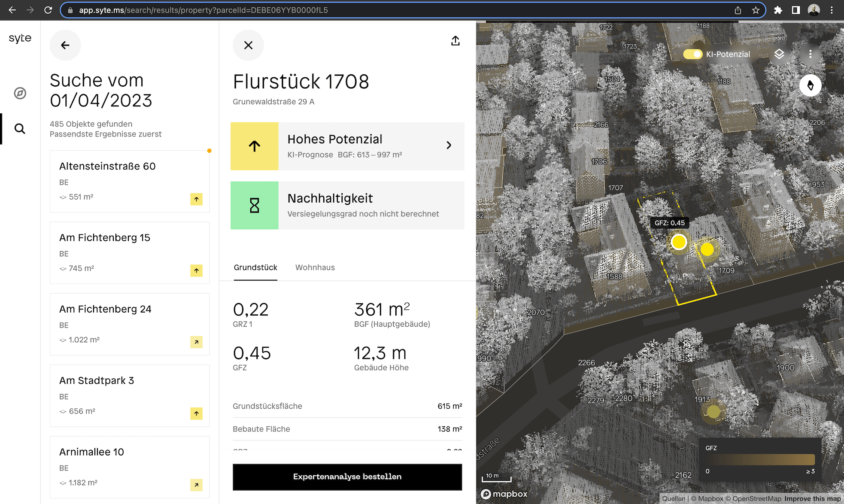The height and width of the screenshot is (504, 844).
Task: Expand the Hohes Potenzial card chevron
Action: [x=449, y=146]
